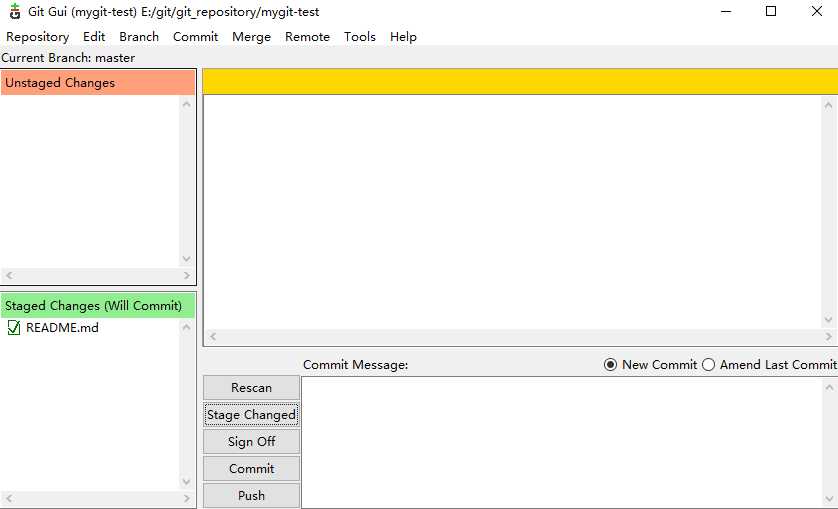Click the yellow diff header bar
838x509 pixels.
[x=520, y=82]
